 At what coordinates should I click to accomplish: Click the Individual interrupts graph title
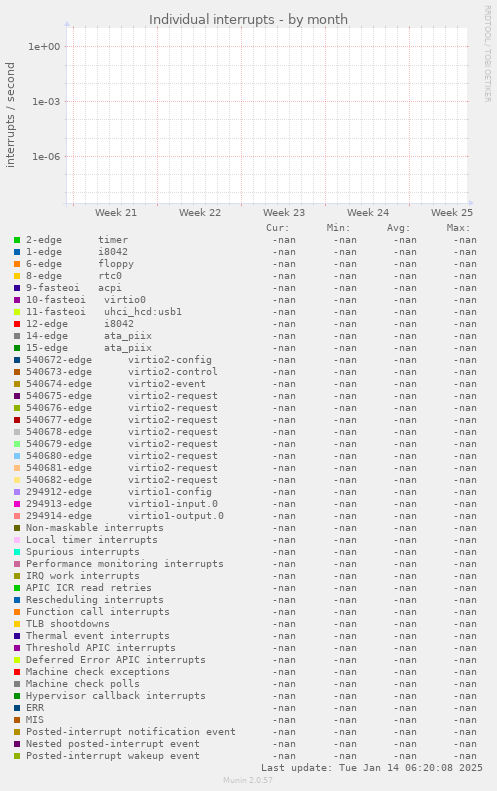tap(248, 20)
